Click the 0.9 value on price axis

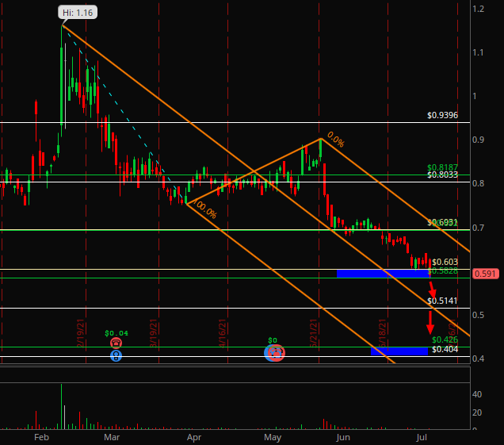tap(478, 140)
